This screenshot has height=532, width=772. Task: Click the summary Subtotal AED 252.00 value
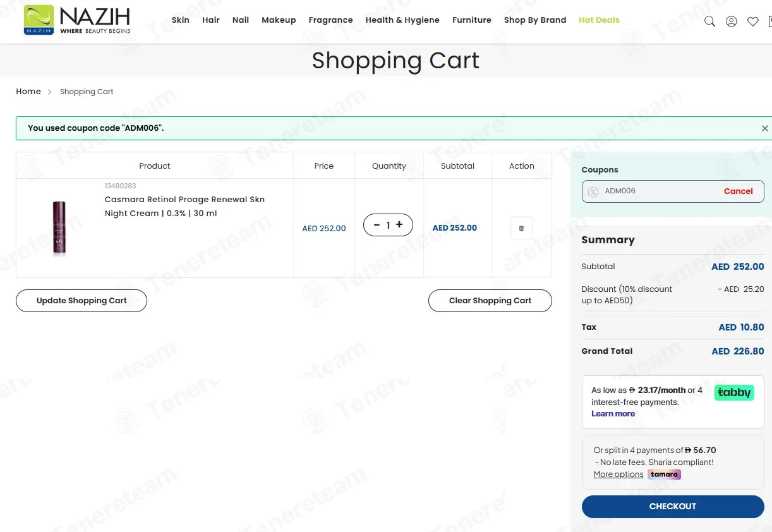(x=738, y=267)
